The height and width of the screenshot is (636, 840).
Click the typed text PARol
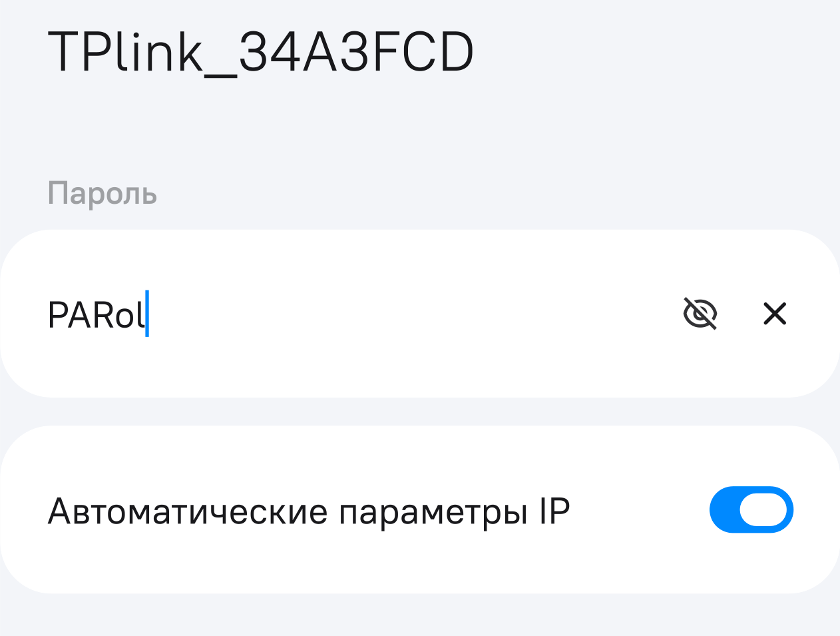[96, 315]
